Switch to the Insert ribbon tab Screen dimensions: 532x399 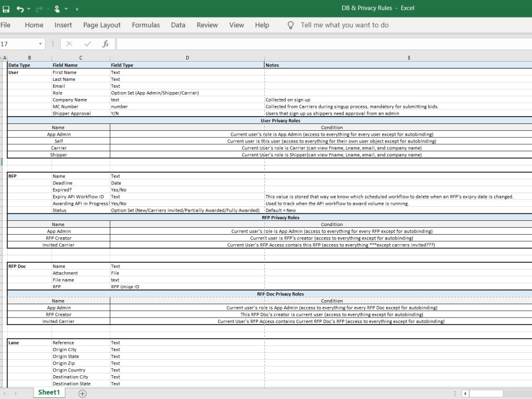tap(63, 25)
